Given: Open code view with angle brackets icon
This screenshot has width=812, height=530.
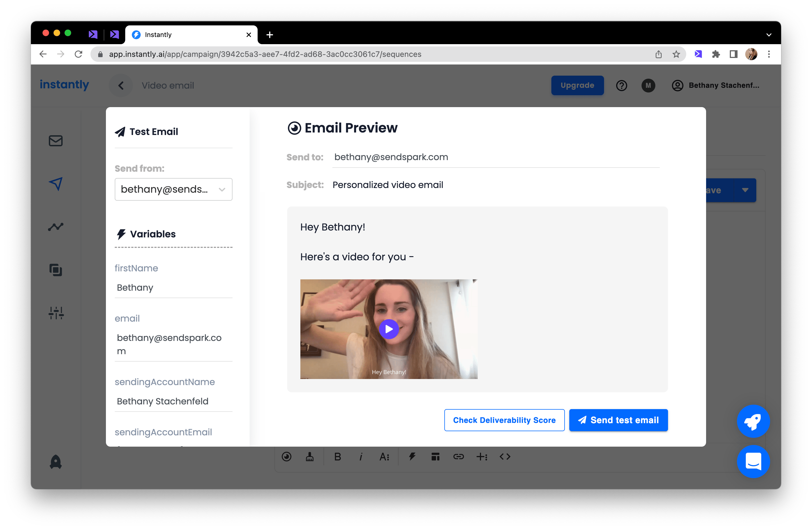Looking at the screenshot, I should (x=505, y=457).
